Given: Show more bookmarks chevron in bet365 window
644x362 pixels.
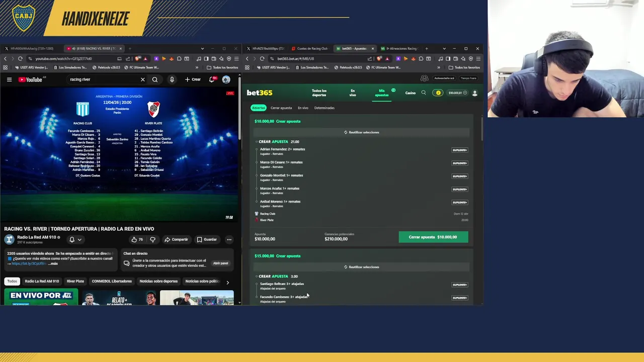Looking at the screenshot, I should [x=438, y=67].
